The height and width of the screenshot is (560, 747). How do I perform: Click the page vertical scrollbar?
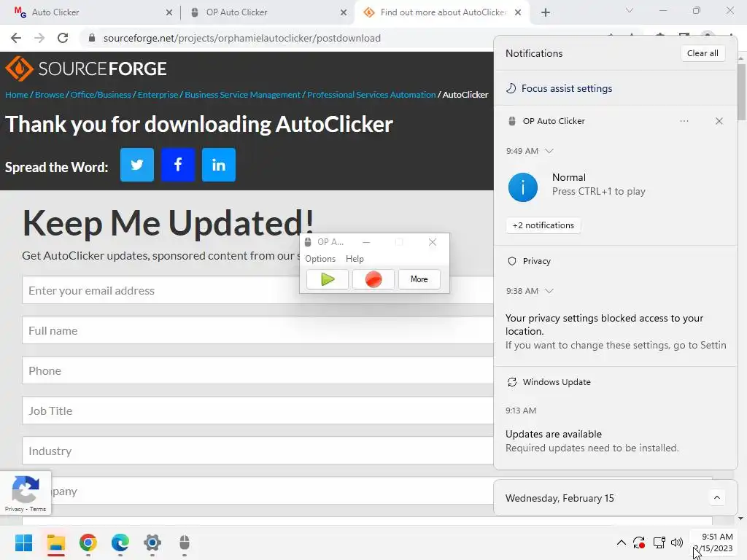point(742,92)
